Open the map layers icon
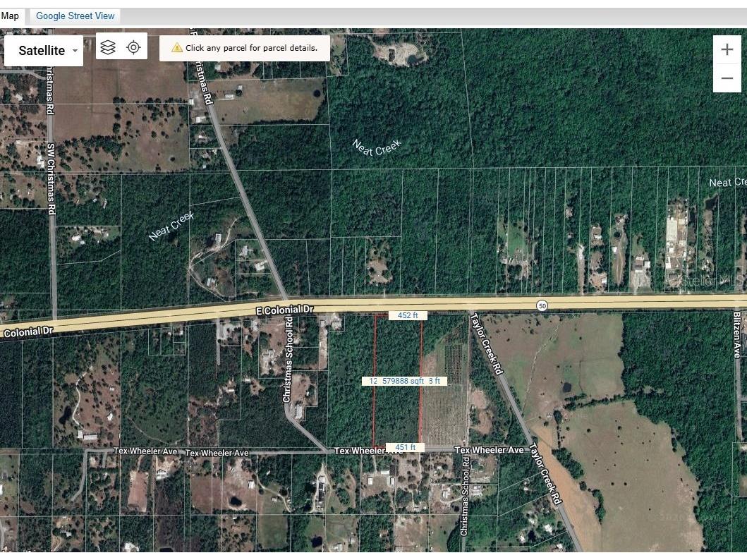This screenshot has width=747, height=560. (108, 47)
